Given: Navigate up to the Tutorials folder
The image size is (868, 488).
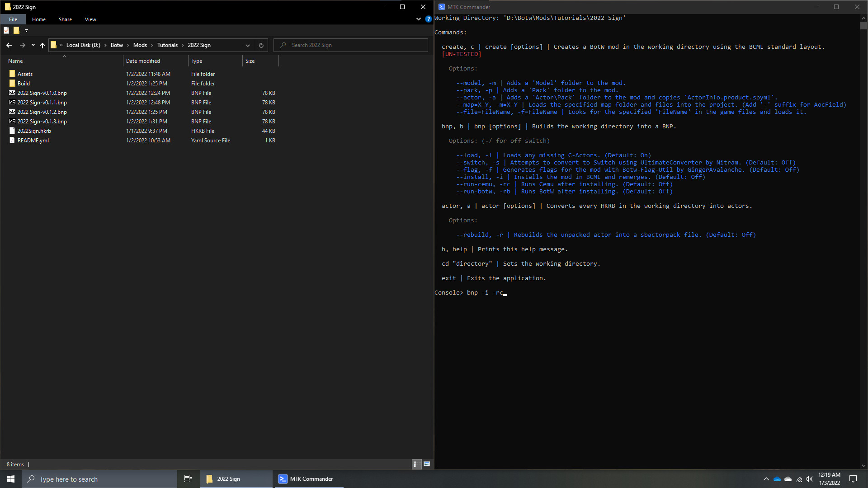Looking at the screenshot, I should [x=42, y=45].
